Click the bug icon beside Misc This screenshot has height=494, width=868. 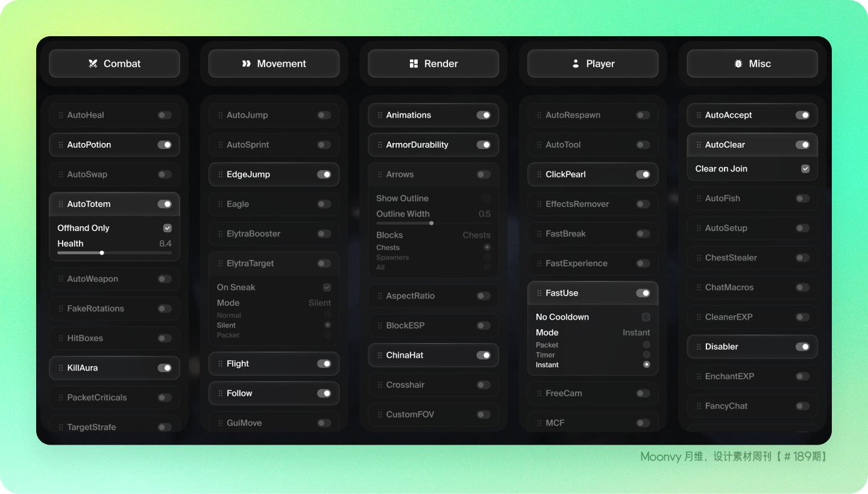[x=738, y=63]
